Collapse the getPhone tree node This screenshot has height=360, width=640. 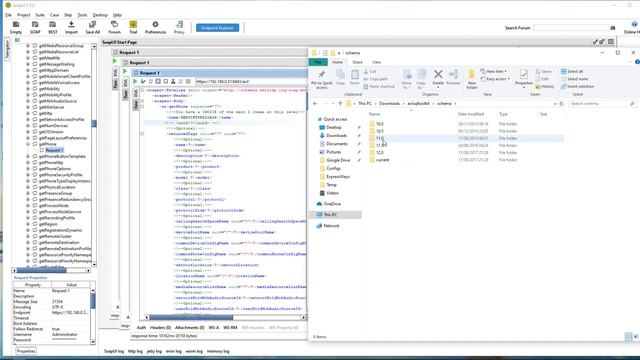[28, 144]
